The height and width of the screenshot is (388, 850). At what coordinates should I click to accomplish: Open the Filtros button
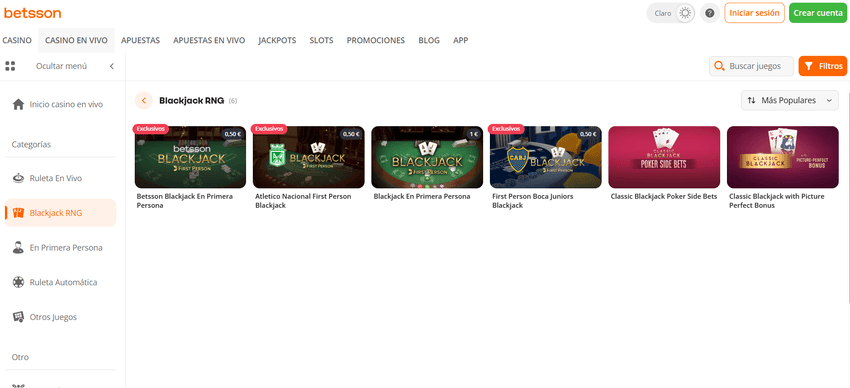point(822,66)
